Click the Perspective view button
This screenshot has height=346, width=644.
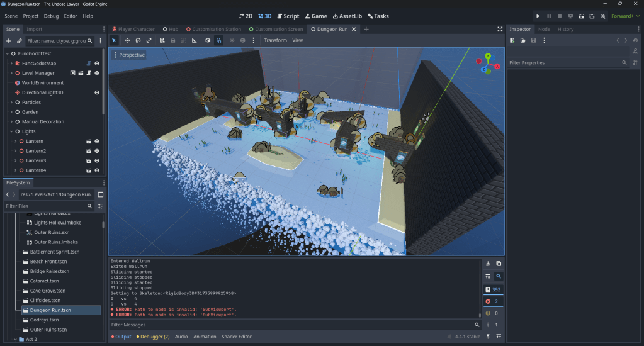click(x=129, y=55)
